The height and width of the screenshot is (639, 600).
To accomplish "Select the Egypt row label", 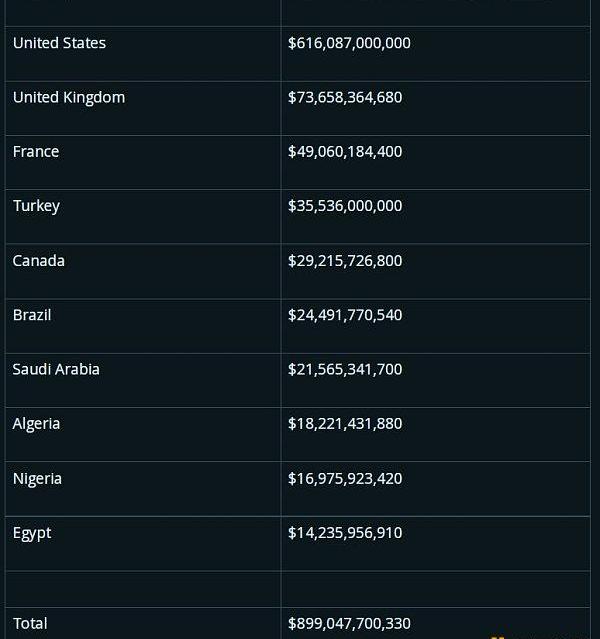I will point(32,533).
